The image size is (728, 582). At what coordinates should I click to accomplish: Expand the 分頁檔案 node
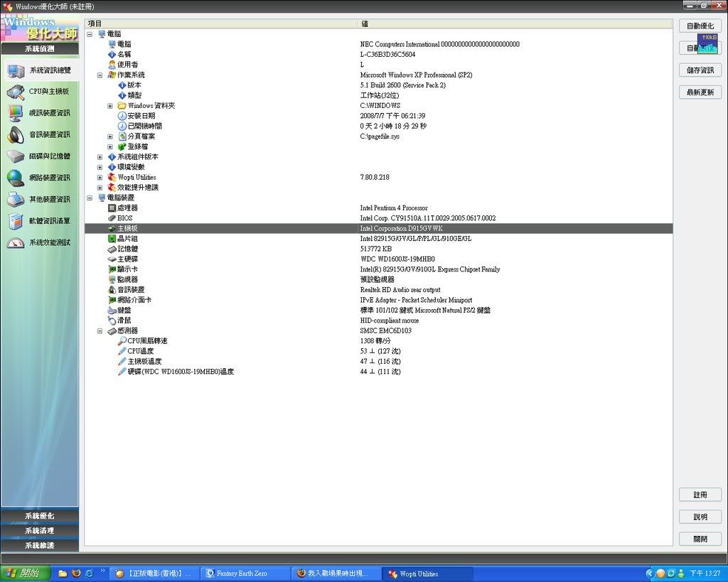click(x=110, y=136)
